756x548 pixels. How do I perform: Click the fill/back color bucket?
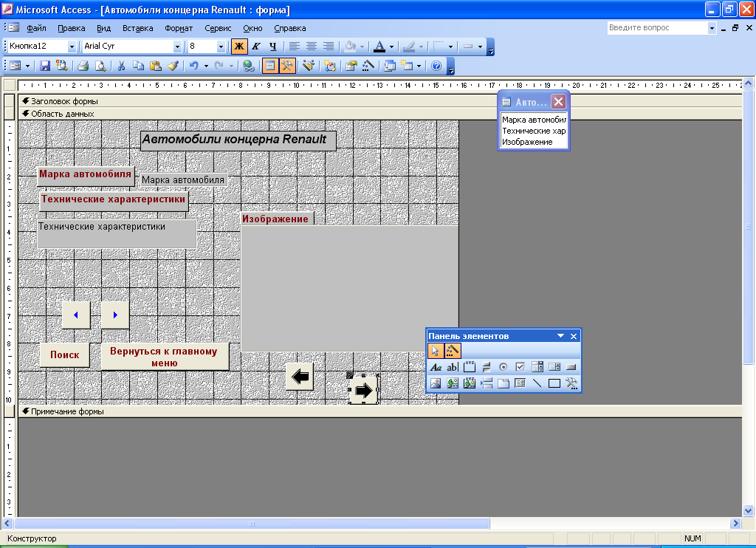click(350, 47)
